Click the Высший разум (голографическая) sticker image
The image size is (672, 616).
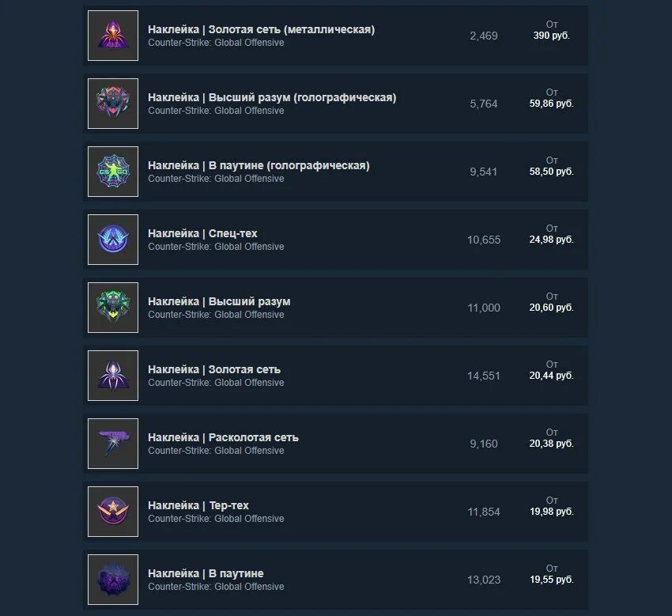(113, 104)
